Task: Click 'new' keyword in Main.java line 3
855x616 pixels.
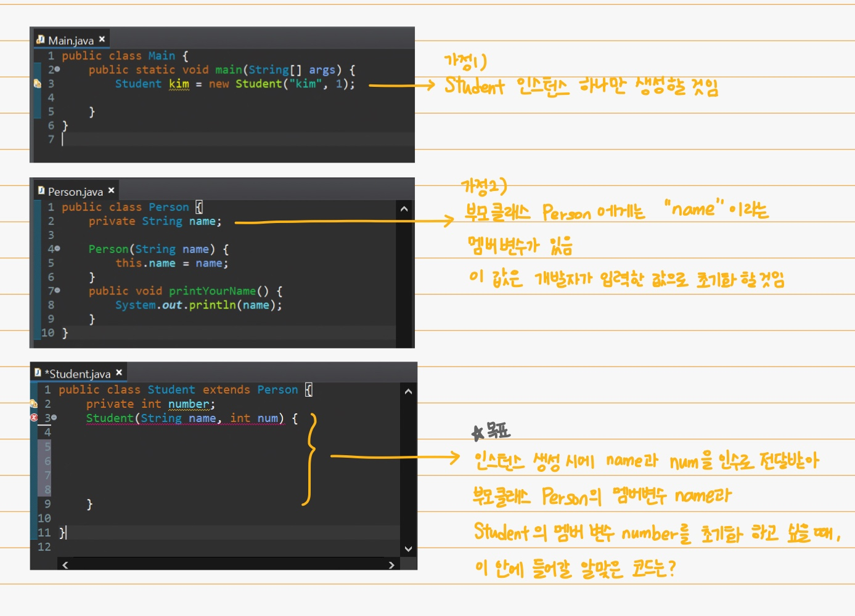Action: click(x=219, y=84)
